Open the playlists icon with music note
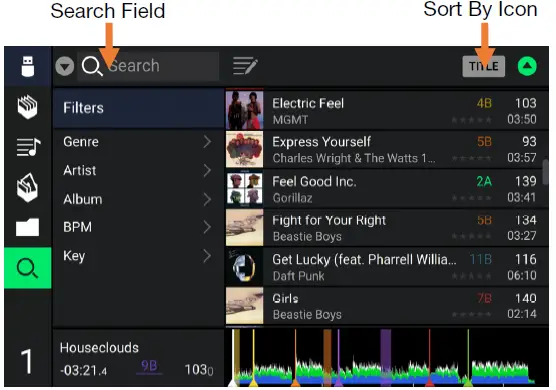 28,147
